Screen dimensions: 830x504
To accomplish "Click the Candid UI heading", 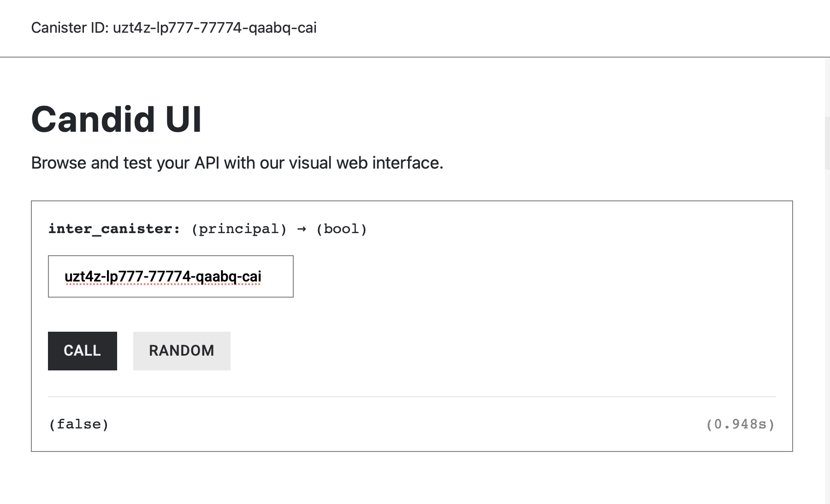I will point(116,119).
